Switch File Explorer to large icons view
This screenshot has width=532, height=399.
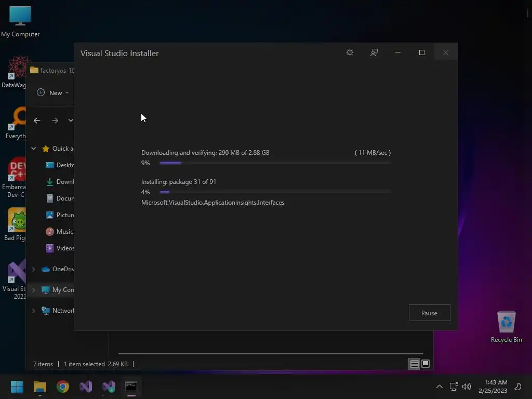[425, 364]
